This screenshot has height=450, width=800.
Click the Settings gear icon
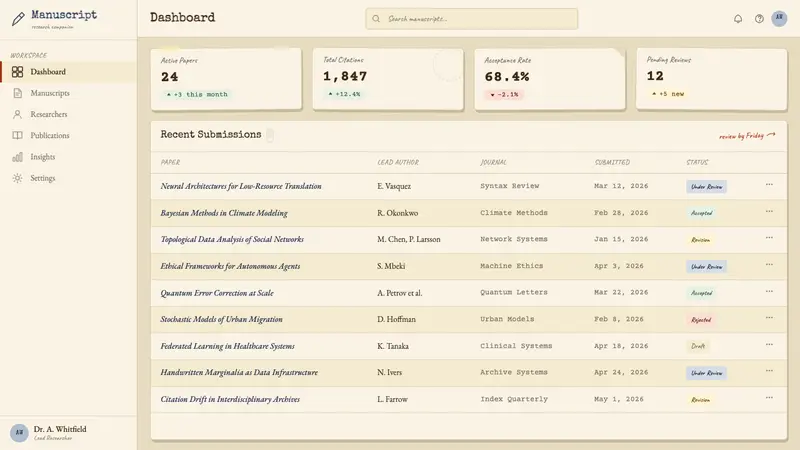click(x=17, y=178)
